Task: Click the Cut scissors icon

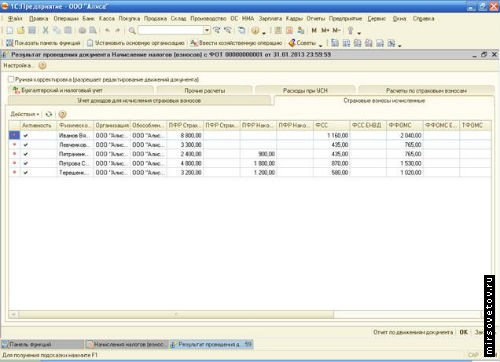Action: pyautogui.click(x=45, y=30)
